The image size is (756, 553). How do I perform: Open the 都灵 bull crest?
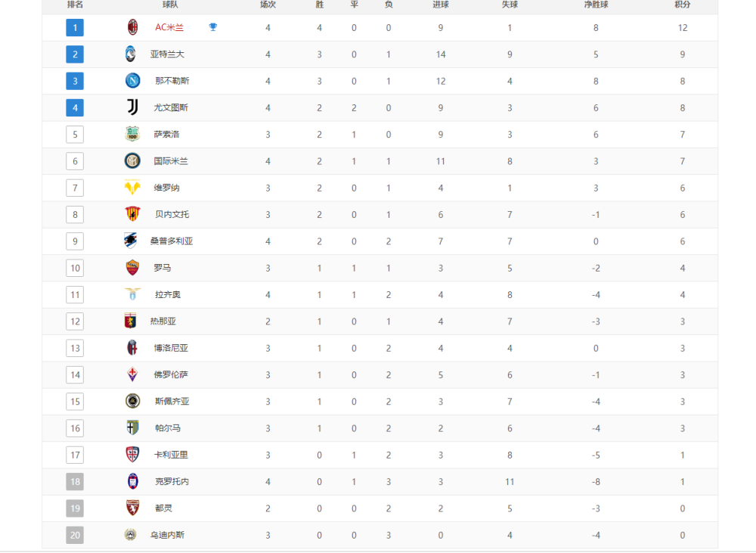point(132,508)
